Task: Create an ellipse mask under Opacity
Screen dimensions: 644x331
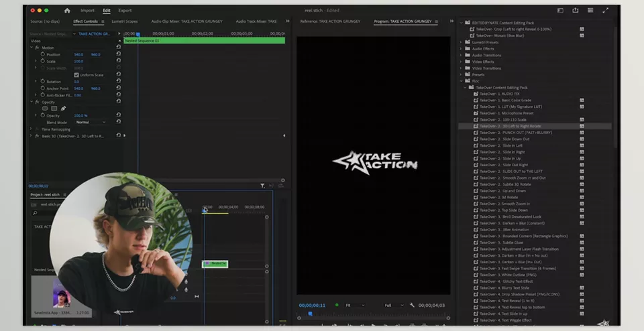Action: point(45,109)
